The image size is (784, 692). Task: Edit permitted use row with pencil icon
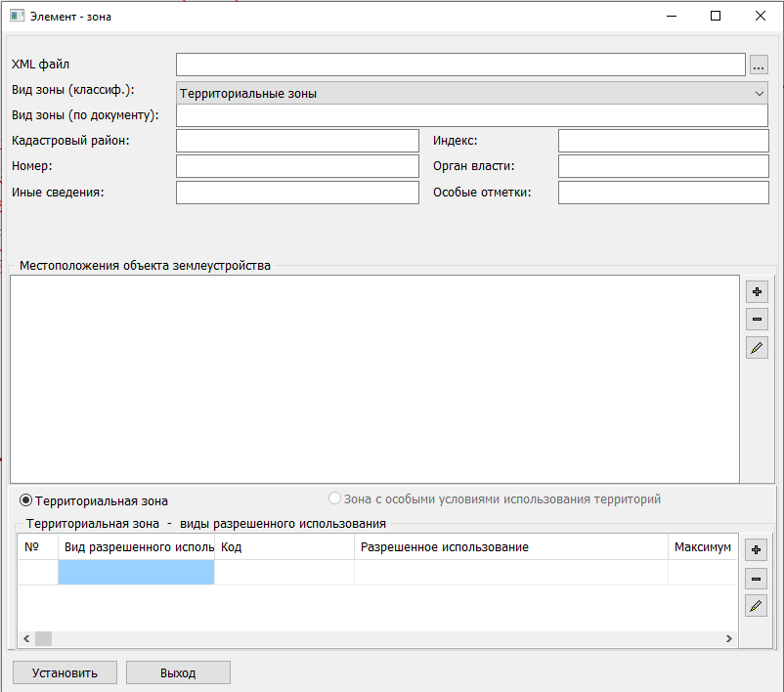756,607
